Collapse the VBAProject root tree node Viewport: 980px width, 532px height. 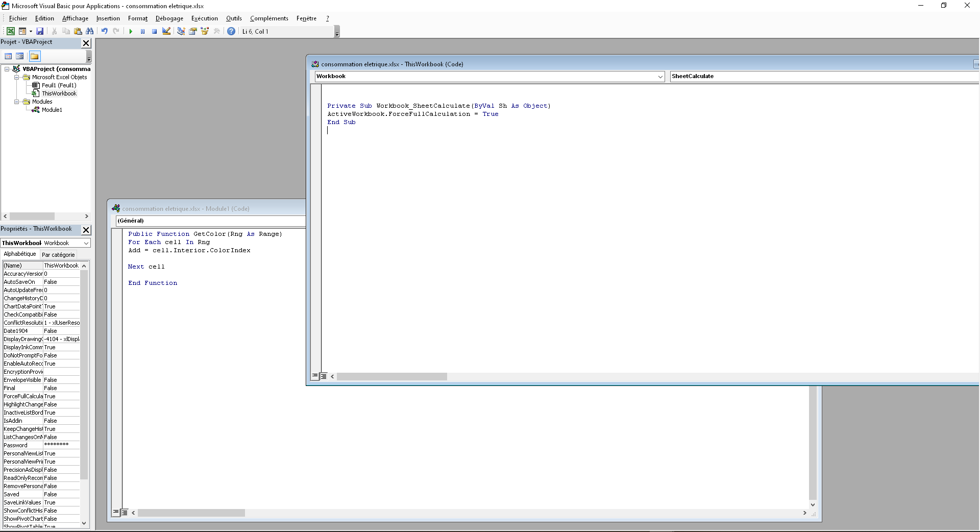pyautogui.click(x=7, y=69)
